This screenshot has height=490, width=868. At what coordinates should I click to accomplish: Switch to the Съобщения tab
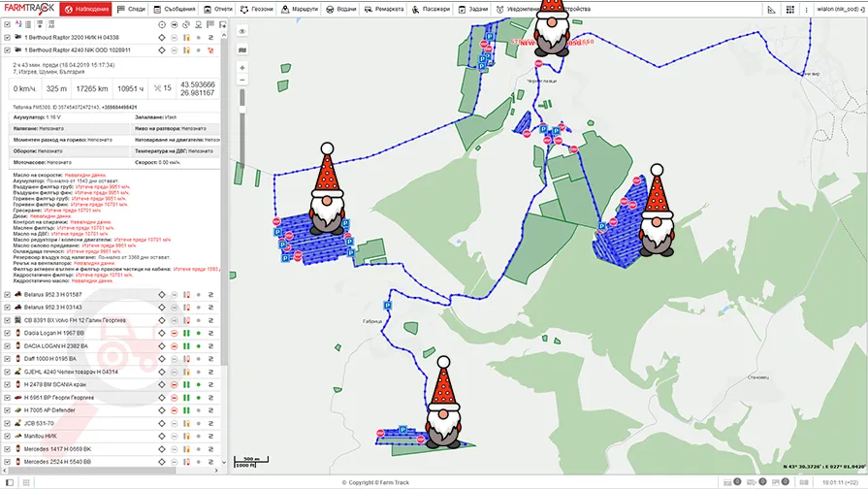[x=175, y=9]
